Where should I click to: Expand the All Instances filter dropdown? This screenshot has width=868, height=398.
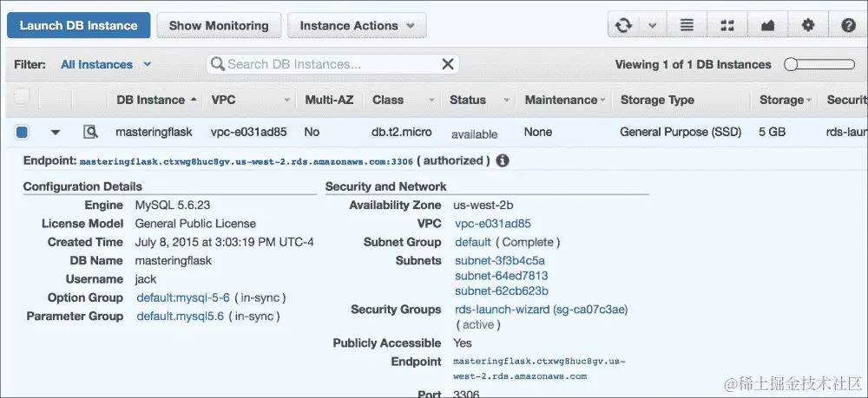pyautogui.click(x=105, y=64)
